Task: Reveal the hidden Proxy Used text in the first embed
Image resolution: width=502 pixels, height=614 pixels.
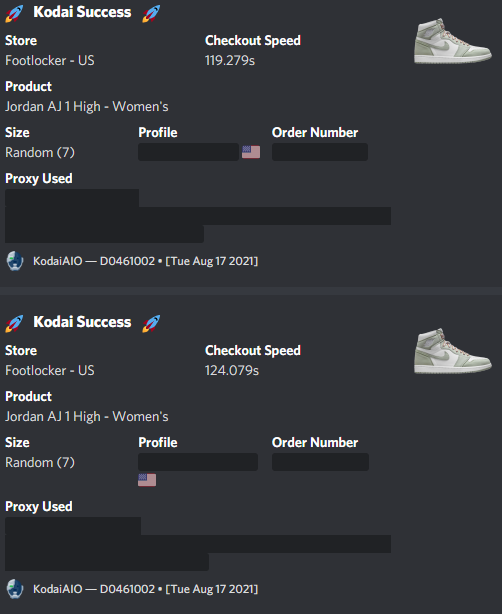Action: pyautogui.click(x=198, y=216)
